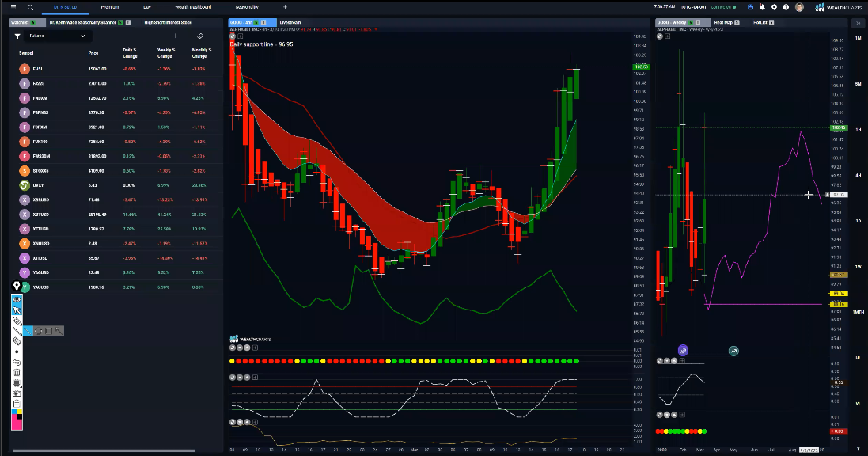Open the help question mark icon
The image size is (868, 456).
pos(786,7)
